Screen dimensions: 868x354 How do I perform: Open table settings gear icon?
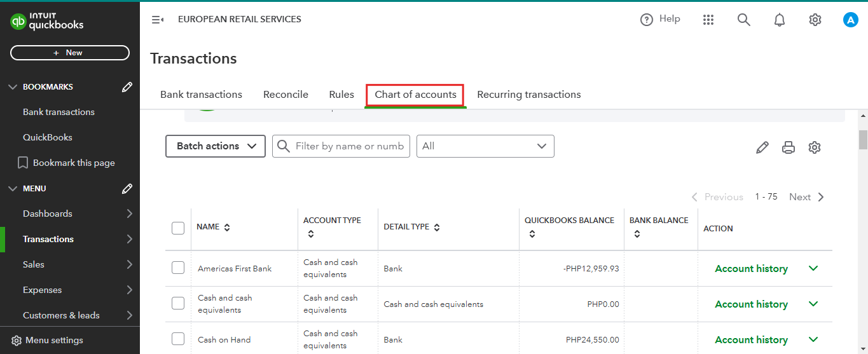[x=815, y=147]
